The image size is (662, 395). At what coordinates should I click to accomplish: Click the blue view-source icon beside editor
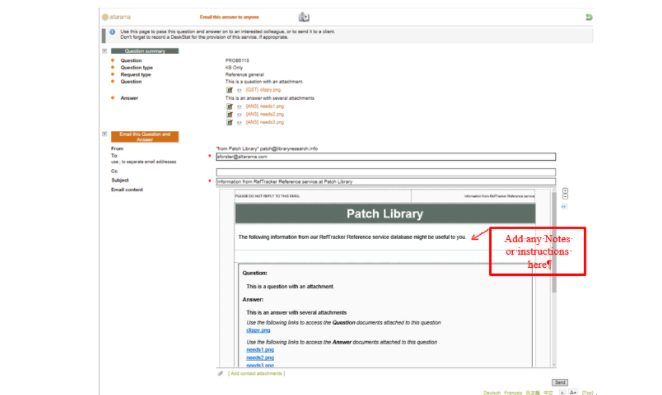point(564,206)
